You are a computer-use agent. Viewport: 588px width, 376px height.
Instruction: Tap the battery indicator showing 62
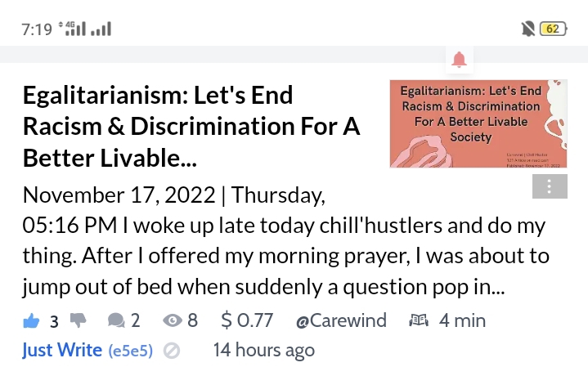[x=553, y=29]
